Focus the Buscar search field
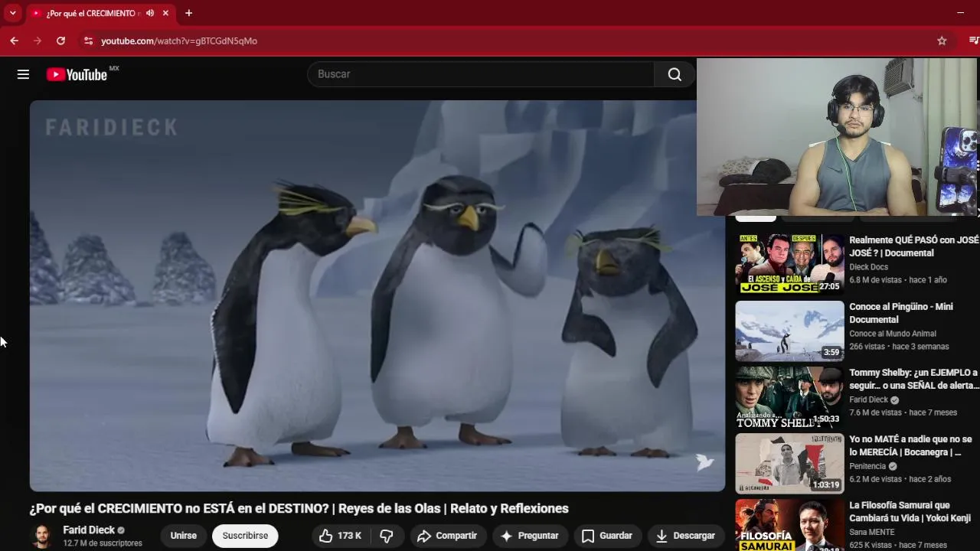 pos(481,74)
